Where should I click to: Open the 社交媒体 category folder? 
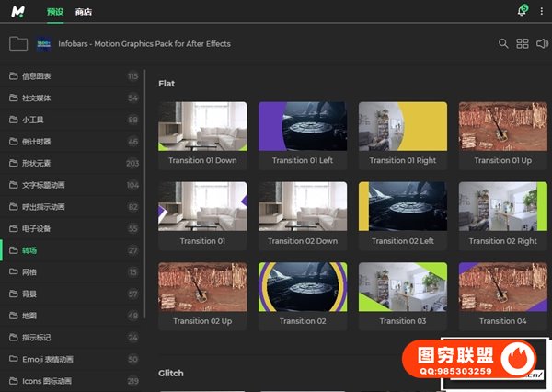click(38, 98)
